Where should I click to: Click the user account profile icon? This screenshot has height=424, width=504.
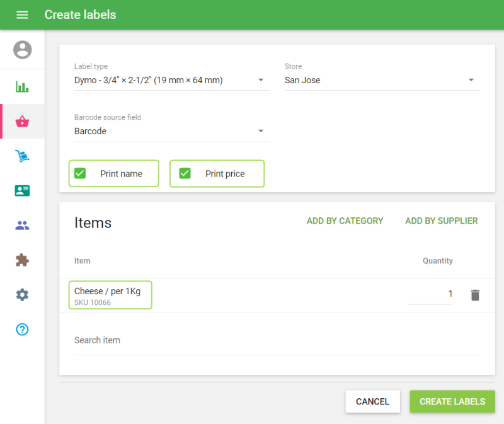pyautogui.click(x=22, y=50)
